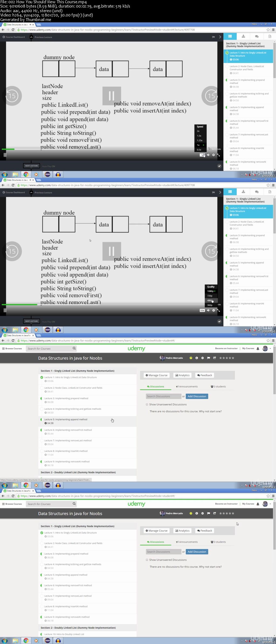Open downloads tab icon in 00:00:54 frame
This screenshot has width=276, height=644.
[x=243, y=192]
